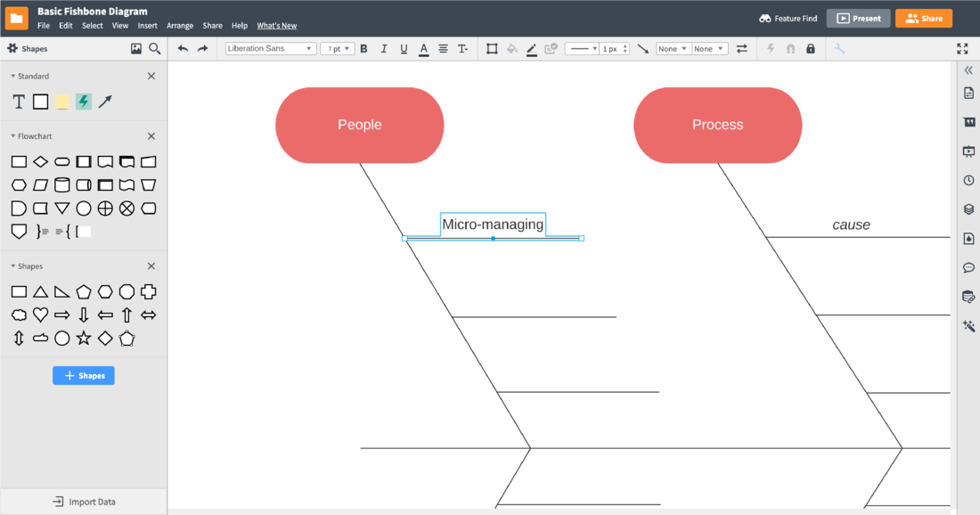Open the layers panel icon
Screen dimensions: 980x515
(968, 209)
